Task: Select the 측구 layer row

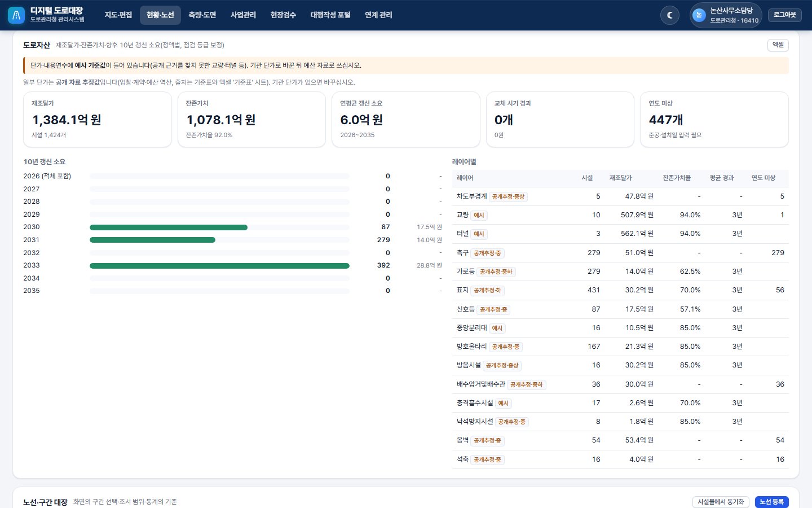Action: pyautogui.click(x=620, y=253)
